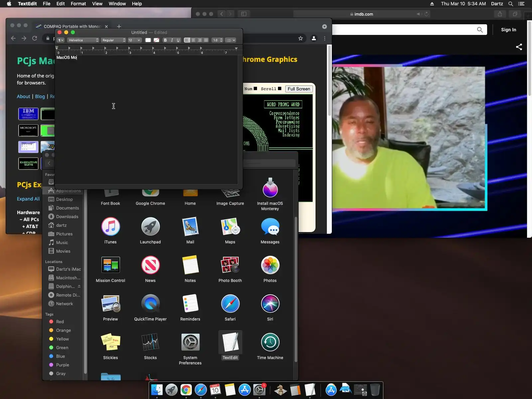
Task: Open the View menu
Action: tap(97, 4)
